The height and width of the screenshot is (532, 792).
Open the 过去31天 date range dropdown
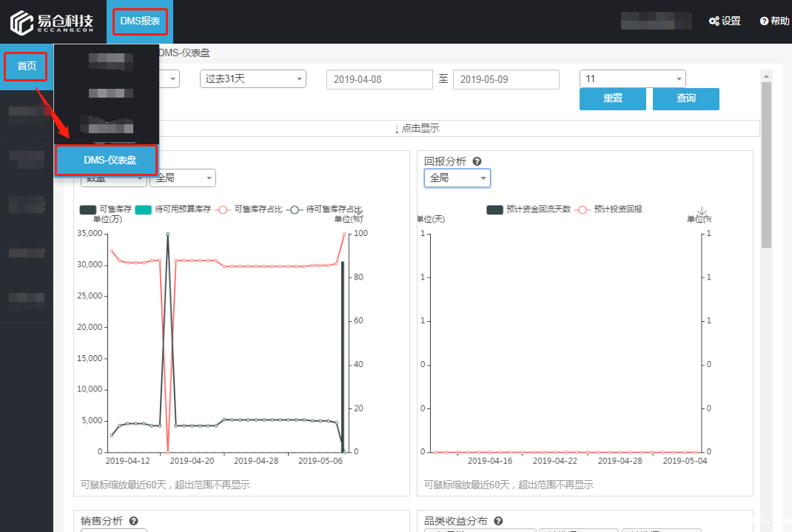tap(252, 79)
